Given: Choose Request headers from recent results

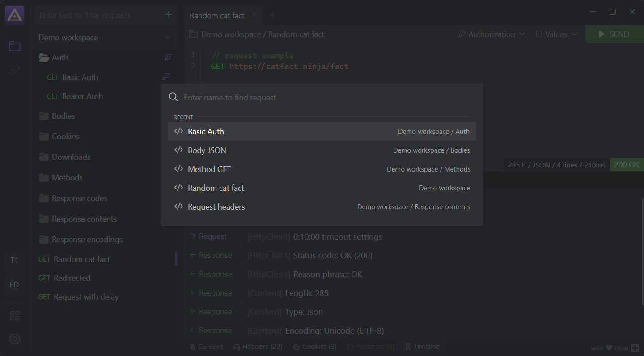Looking at the screenshot, I should click(322, 206).
